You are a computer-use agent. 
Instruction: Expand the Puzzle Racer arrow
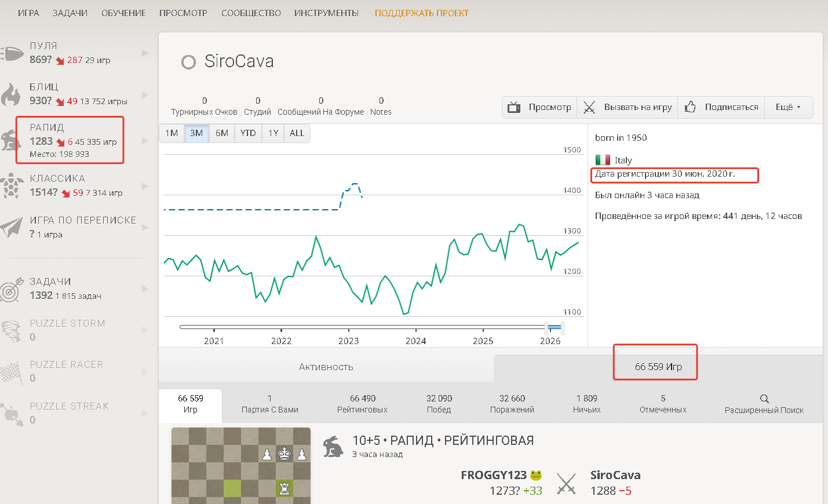[x=145, y=371]
